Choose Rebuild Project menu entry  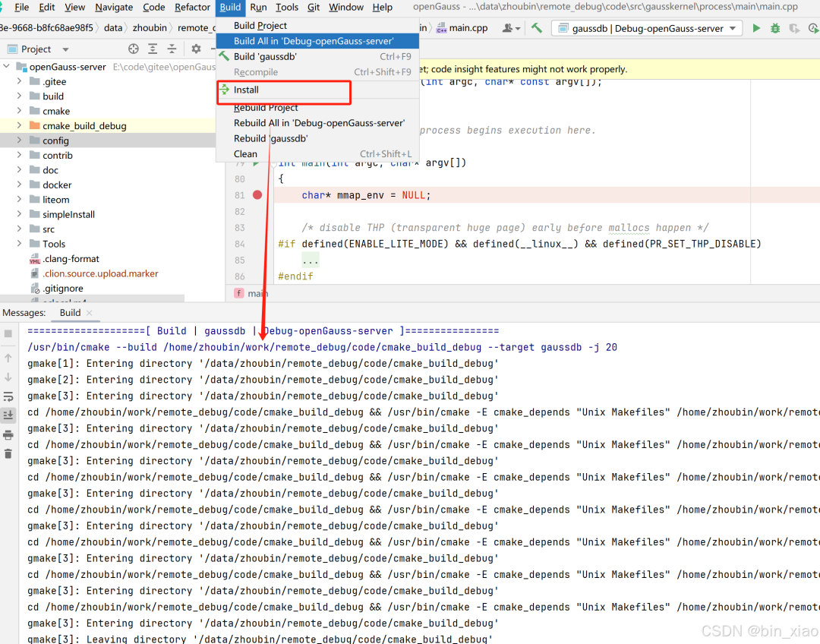[317, 107]
